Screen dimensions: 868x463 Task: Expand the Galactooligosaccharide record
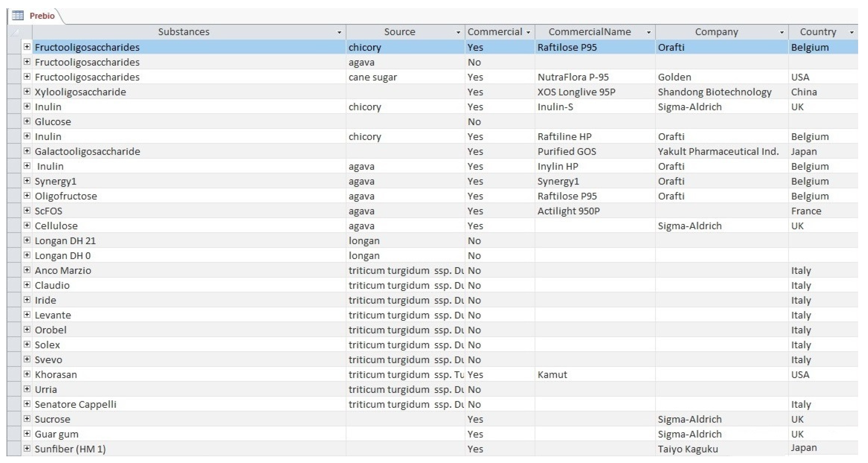(27, 151)
